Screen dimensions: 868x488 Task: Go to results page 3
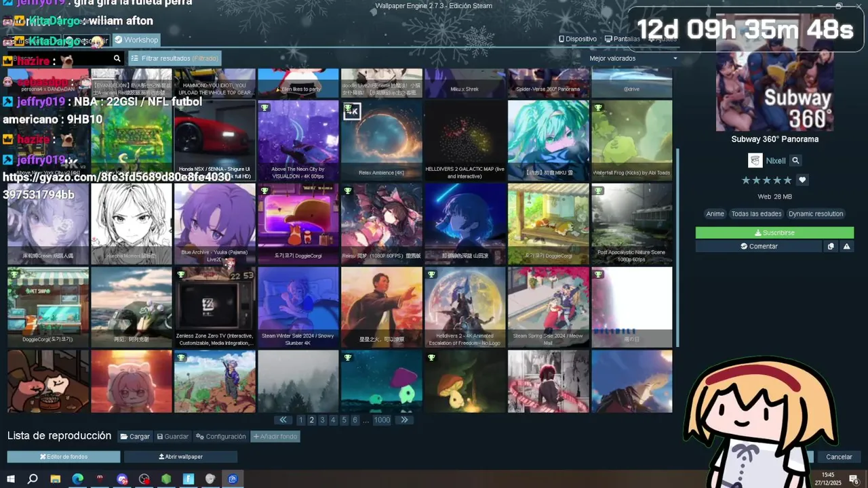pyautogui.click(x=322, y=420)
